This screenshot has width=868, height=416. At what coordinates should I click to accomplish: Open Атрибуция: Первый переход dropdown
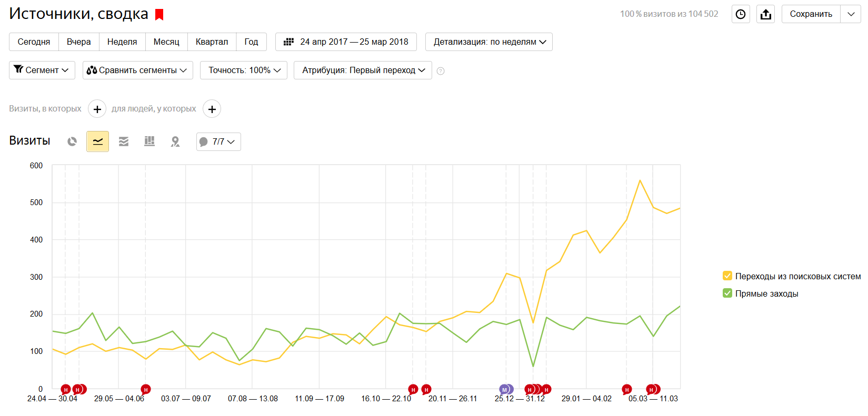pyautogui.click(x=363, y=70)
